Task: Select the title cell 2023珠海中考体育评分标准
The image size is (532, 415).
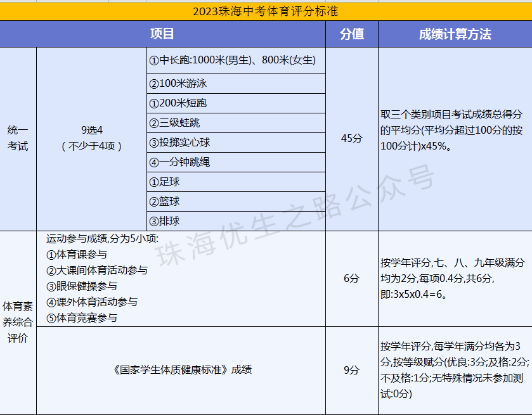Action: (266, 11)
